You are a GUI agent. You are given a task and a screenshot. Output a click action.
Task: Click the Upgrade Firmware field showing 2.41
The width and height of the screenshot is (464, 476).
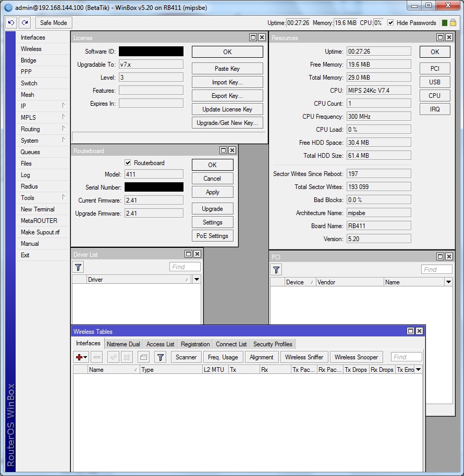(x=154, y=213)
